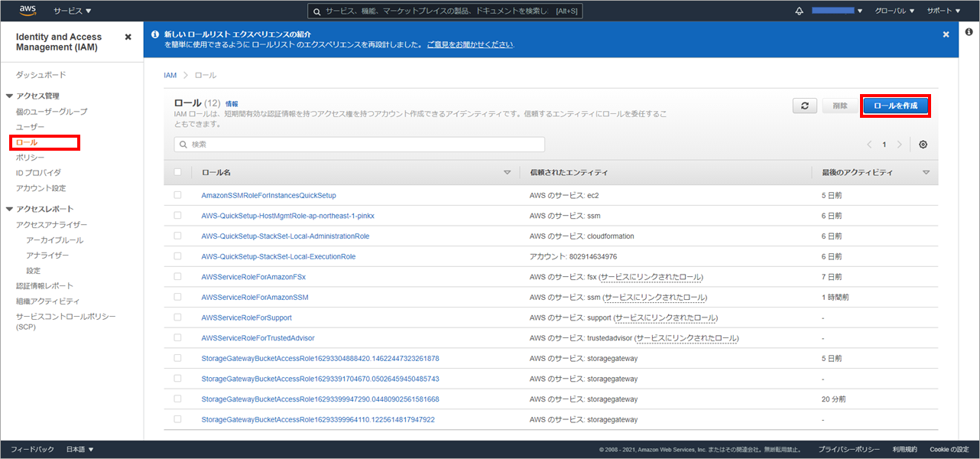Click the 信頼されたエンティティ column header
Viewport: 980px width, 459px height.
click(x=569, y=173)
